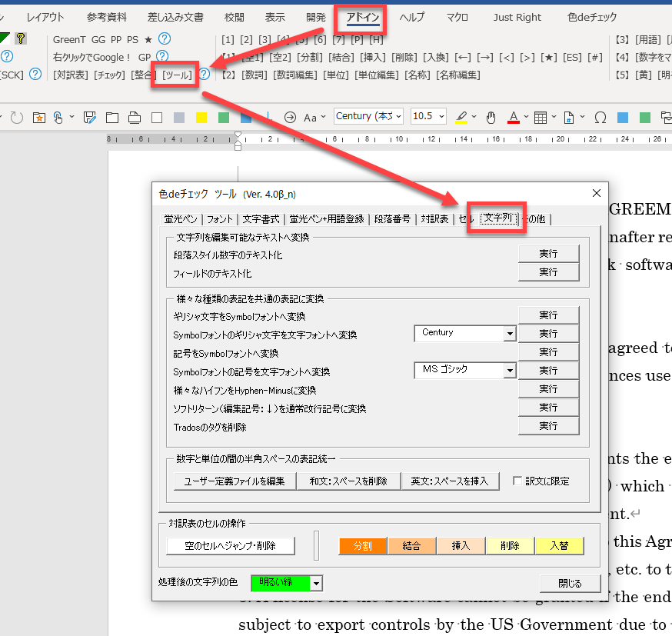This screenshot has width=672, height=636.
Task: Click the help question mark beside [ツール]
Action: click(205, 75)
